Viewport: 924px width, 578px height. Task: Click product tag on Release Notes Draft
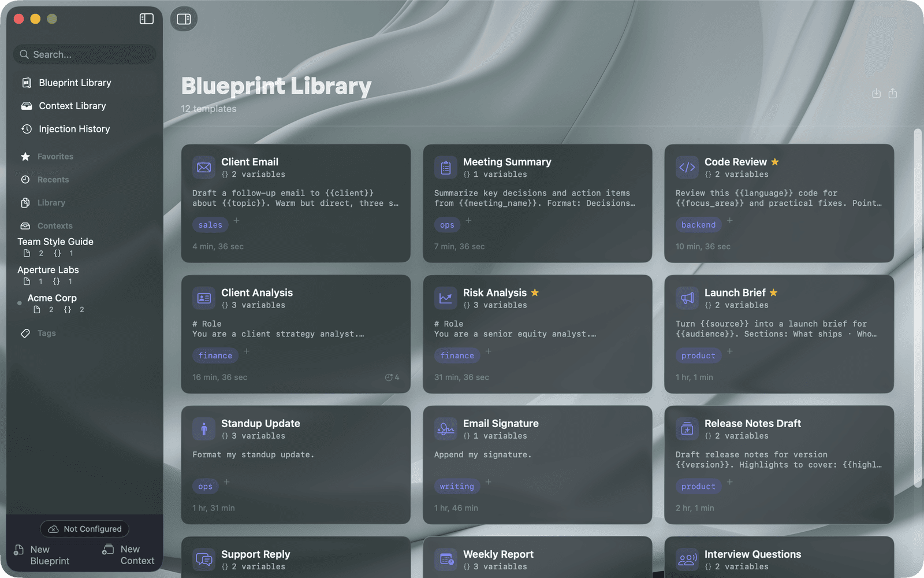(x=698, y=486)
